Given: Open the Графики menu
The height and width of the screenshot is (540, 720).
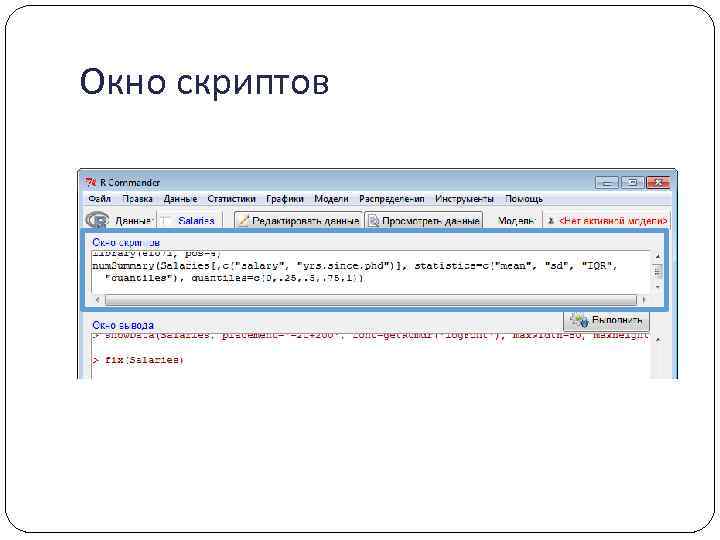Looking at the screenshot, I should point(285,199).
